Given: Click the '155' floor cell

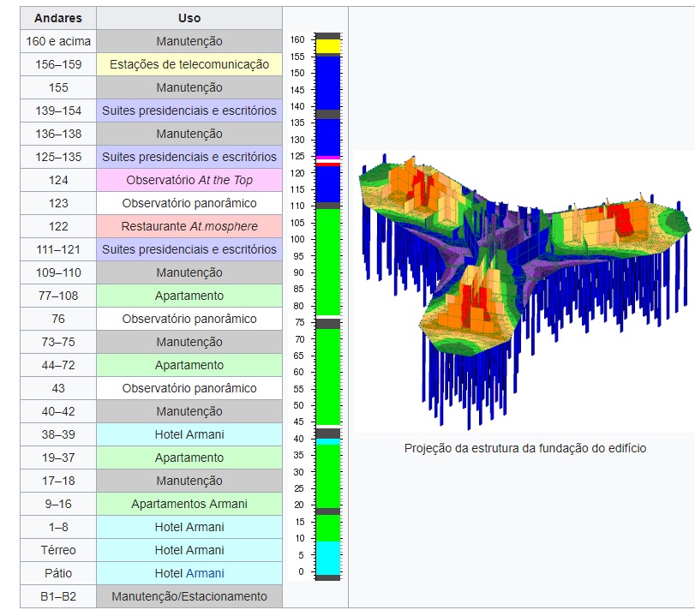Looking at the screenshot, I should 58,87.
